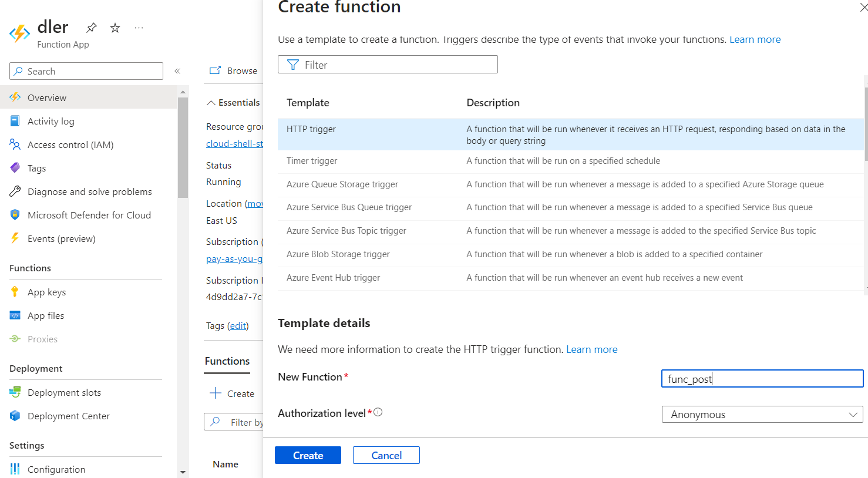Click the Overview lightning icon
Screen dimensions: 868x478
(x=15, y=97)
